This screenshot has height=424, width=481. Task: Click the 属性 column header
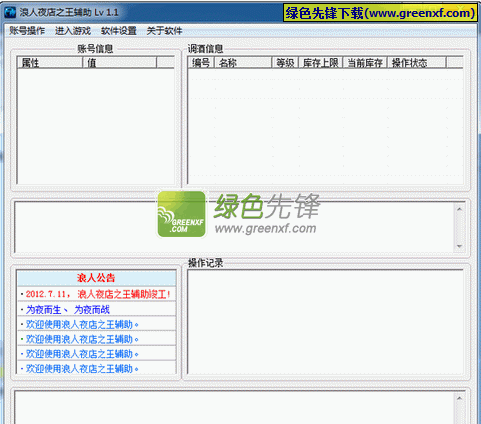point(50,63)
